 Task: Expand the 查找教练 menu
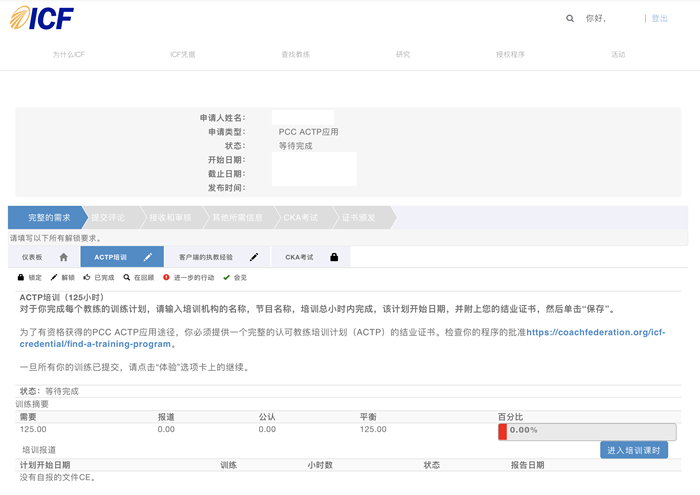[295, 54]
